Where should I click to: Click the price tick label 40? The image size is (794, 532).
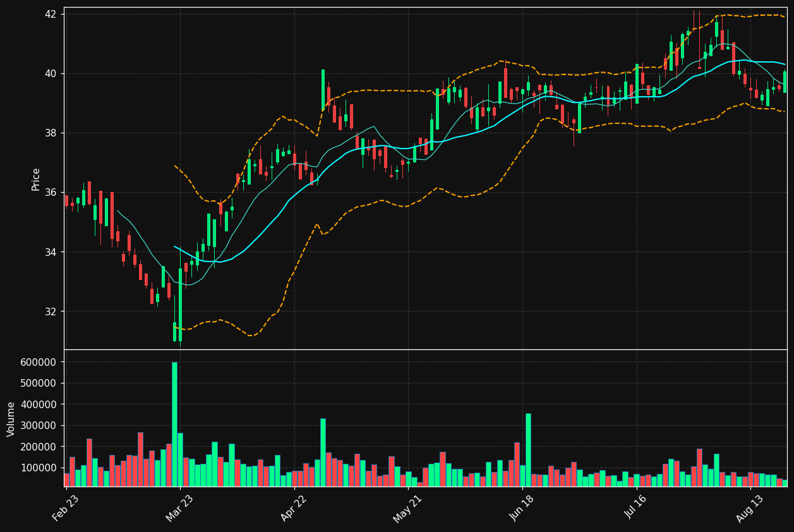[51, 73]
